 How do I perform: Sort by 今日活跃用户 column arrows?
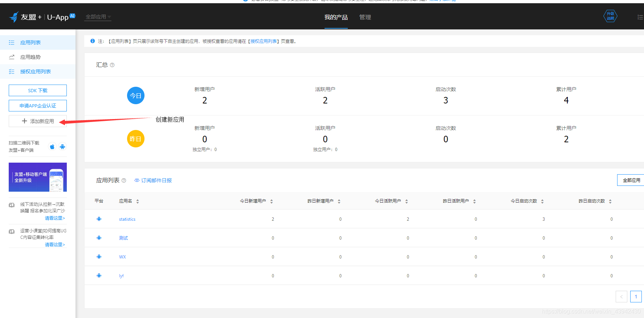(407, 201)
